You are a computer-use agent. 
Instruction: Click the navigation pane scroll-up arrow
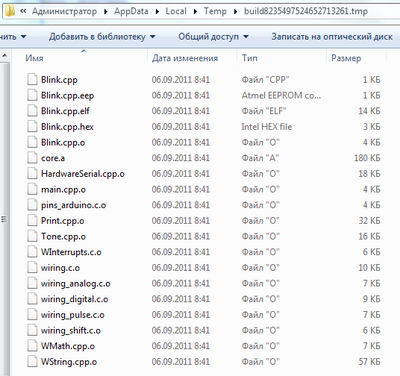tap(4, 55)
